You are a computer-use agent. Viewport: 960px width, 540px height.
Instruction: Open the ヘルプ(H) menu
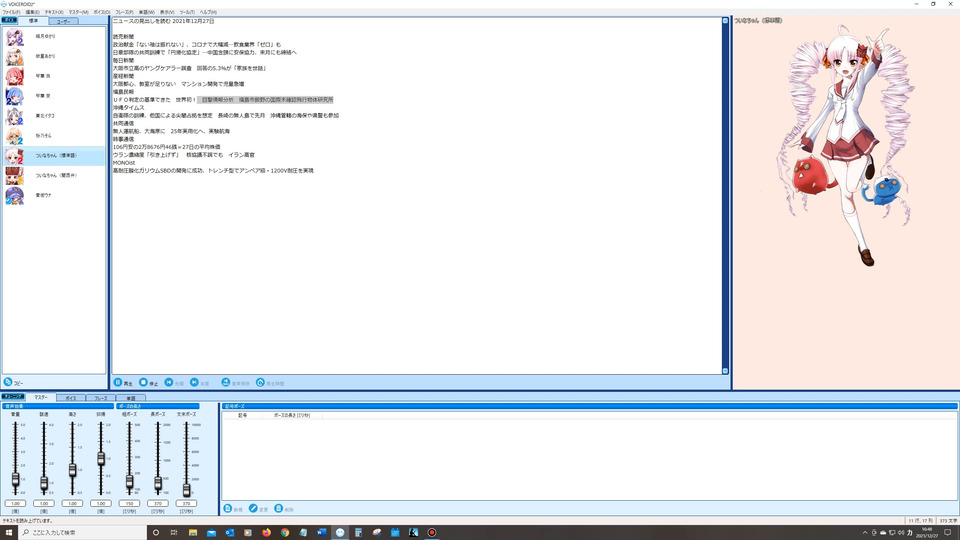click(x=208, y=12)
